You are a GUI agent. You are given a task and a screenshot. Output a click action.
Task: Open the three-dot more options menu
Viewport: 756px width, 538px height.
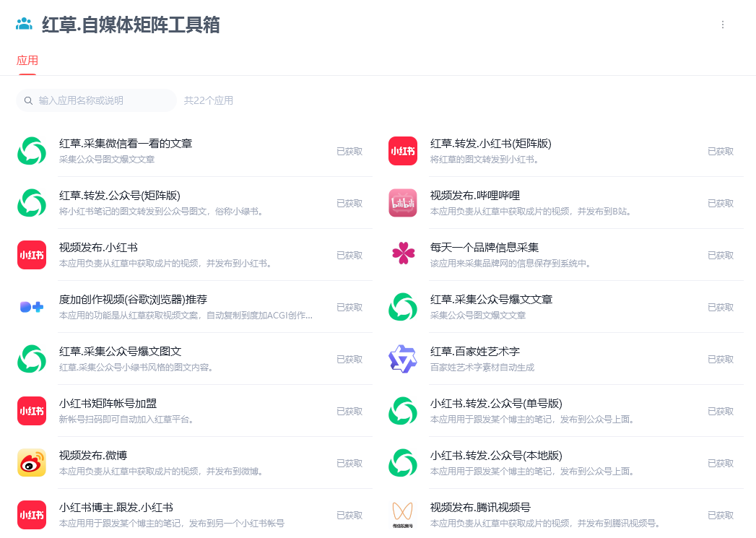(x=722, y=25)
